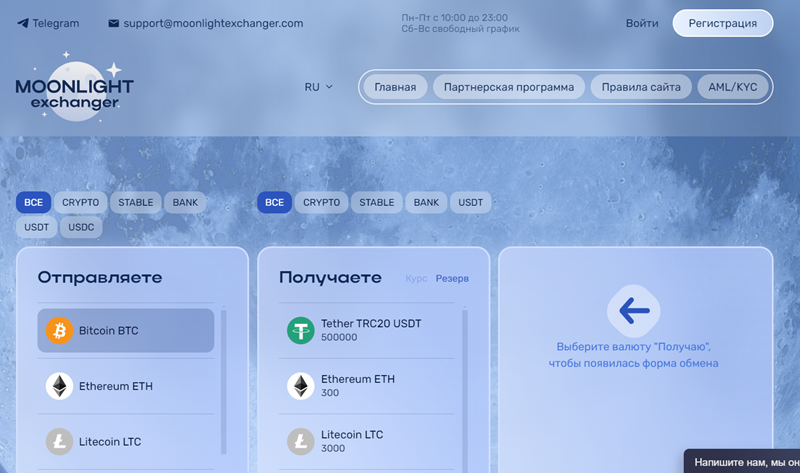Select STABLE filter above Отправляете
This screenshot has height=473, width=800.
pyautogui.click(x=136, y=203)
